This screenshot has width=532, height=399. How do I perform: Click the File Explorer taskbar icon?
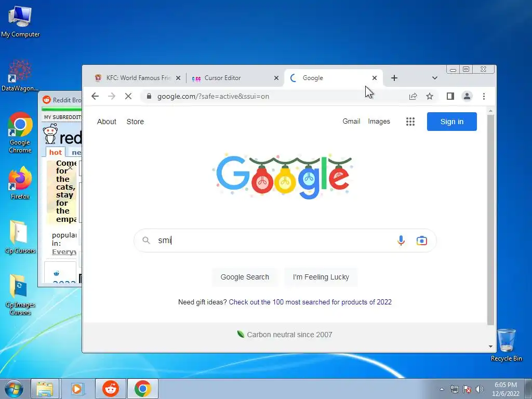coord(45,389)
